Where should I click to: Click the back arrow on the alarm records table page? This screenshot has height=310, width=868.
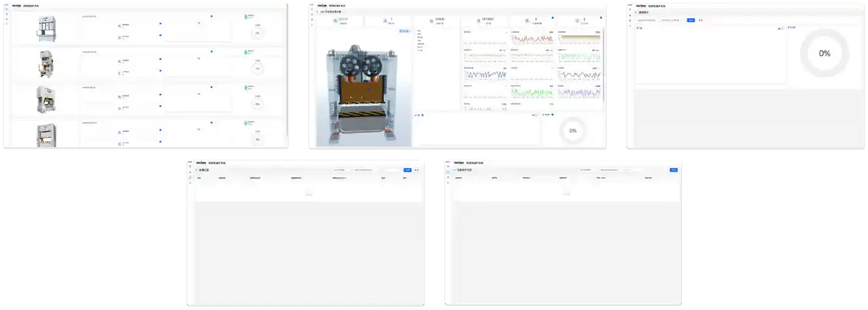[x=196, y=170]
